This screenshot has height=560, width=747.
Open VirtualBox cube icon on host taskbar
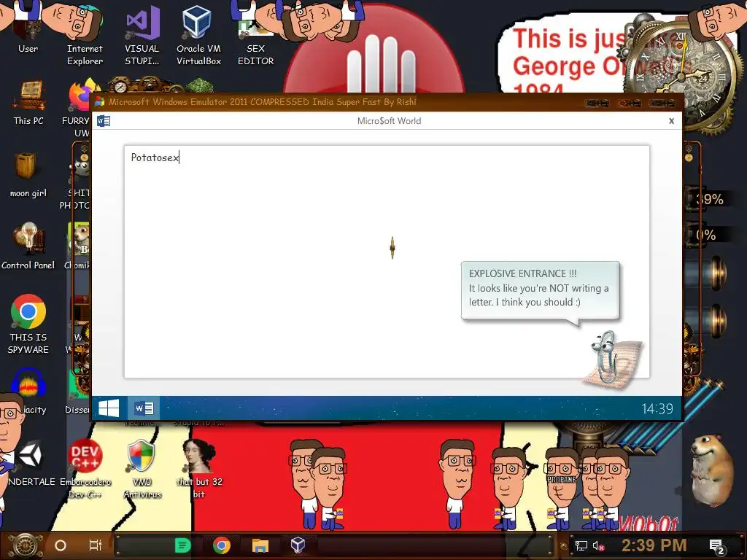pyautogui.click(x=298, y=545)
